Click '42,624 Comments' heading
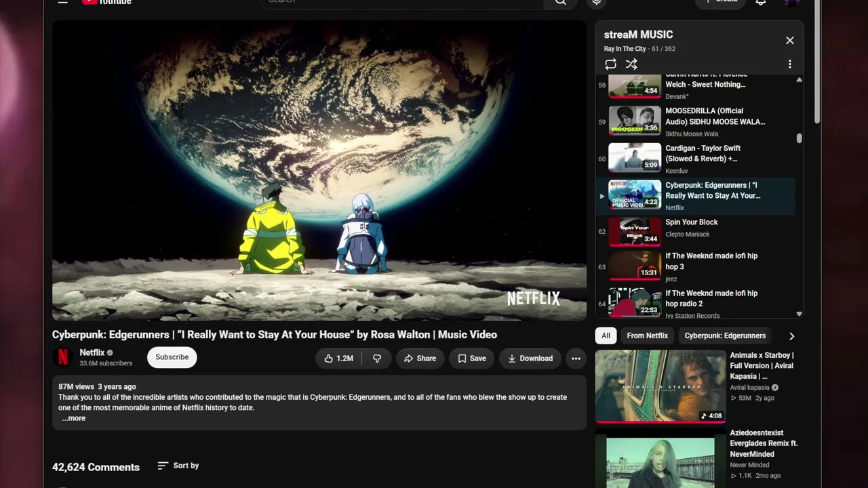 click(x=96, y=467)
